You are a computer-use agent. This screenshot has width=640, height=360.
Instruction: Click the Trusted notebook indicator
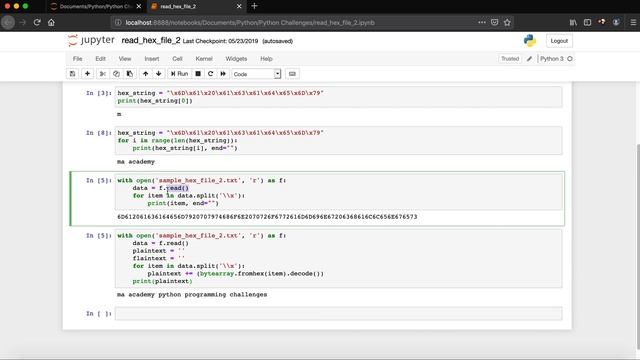coord(510,59)
